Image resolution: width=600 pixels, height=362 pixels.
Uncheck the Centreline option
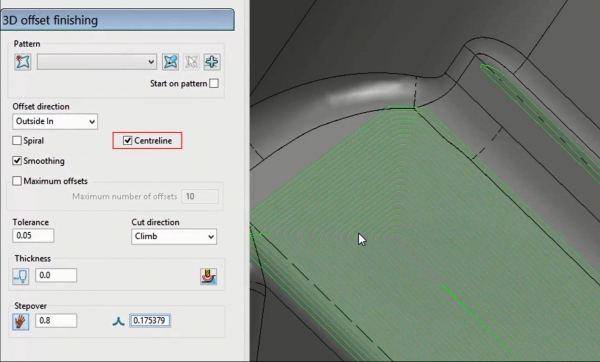coord(128,141)
